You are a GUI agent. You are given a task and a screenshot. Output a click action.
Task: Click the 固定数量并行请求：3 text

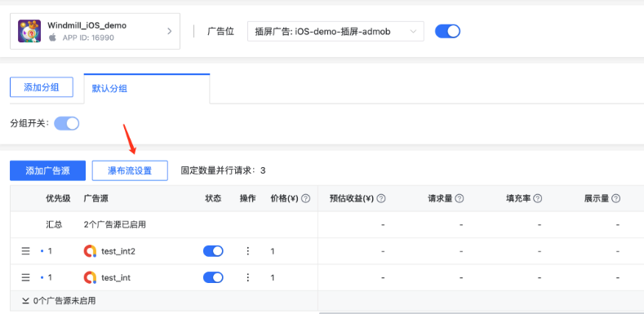(x=223, y=170)
